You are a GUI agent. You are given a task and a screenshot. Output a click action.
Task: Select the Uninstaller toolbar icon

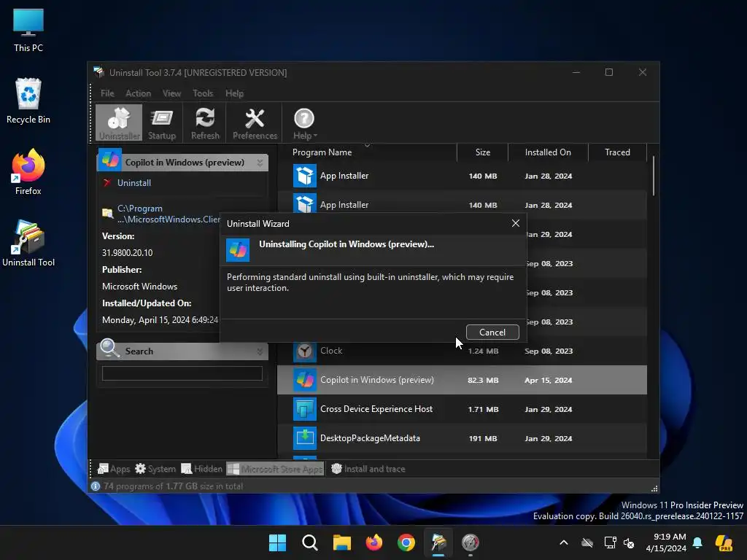click(x=119, y=122)
